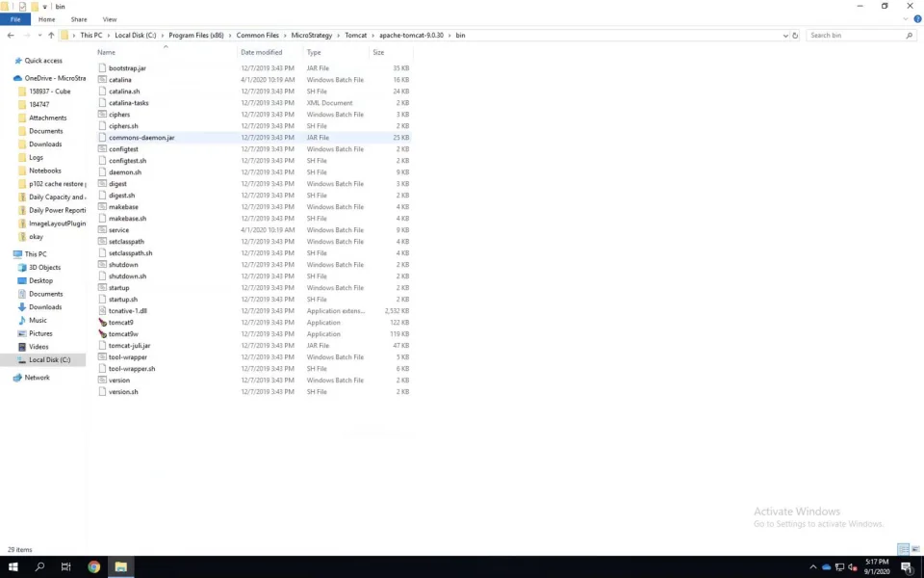Go back to the previous folder

(x=11, y=36)
